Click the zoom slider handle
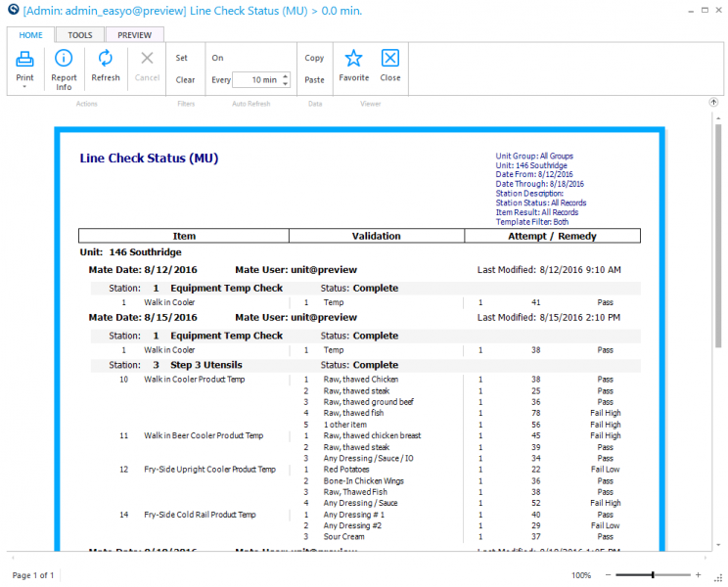This screenshot has height=587, width=728. pos(653,575)
